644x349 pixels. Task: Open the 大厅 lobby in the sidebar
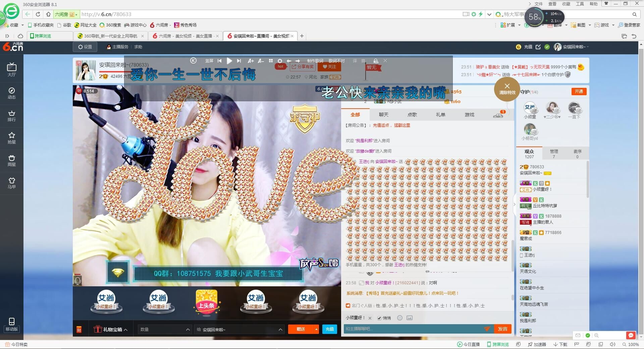[x=12, y=70]
